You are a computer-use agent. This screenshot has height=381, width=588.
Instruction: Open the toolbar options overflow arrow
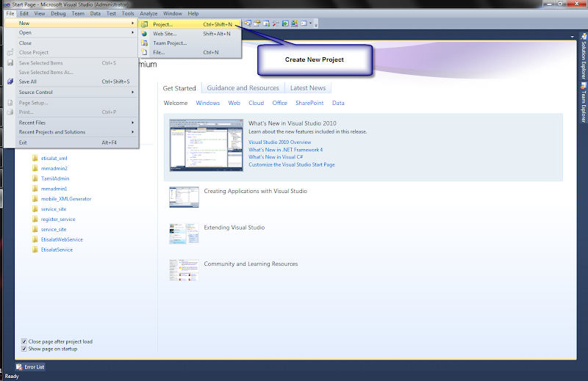pyautogui.click(x=316, y=25)
